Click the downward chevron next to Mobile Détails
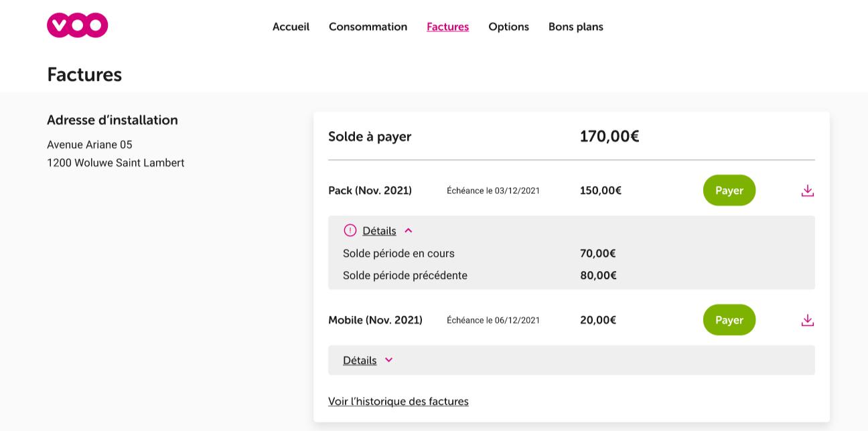This screenshot has width=868, height=431. (x=389, y=360)
